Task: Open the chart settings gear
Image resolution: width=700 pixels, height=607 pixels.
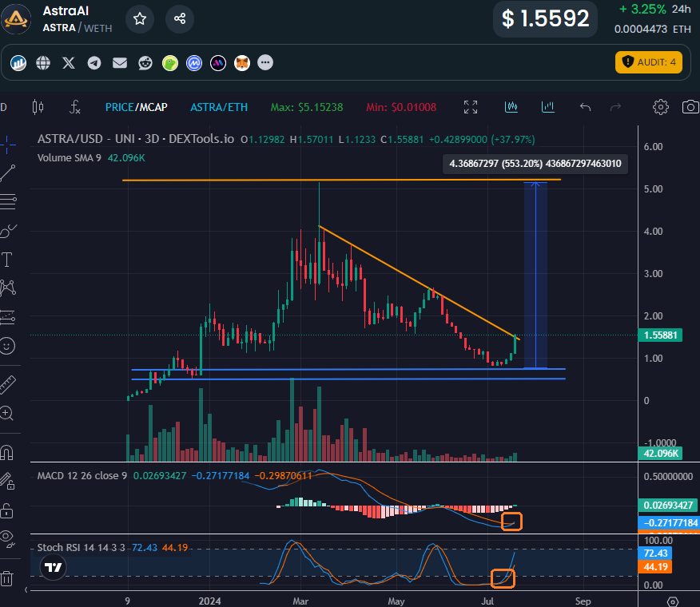Action: [661, 106]
